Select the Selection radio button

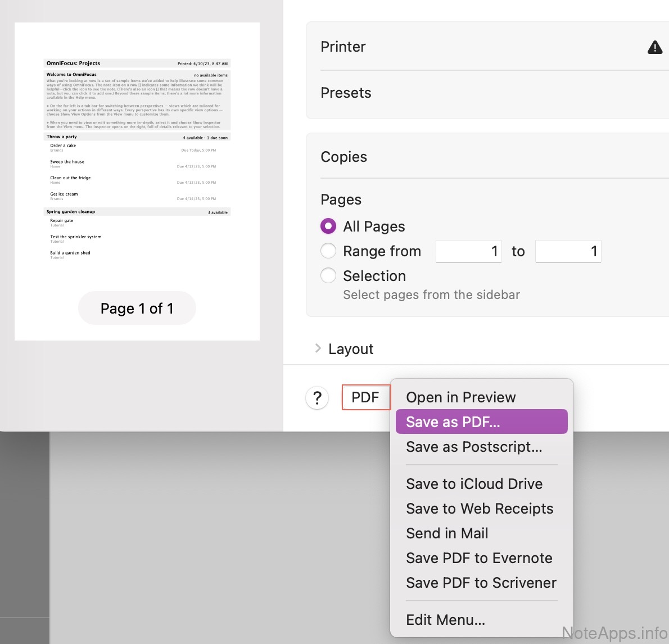(328, 276)
